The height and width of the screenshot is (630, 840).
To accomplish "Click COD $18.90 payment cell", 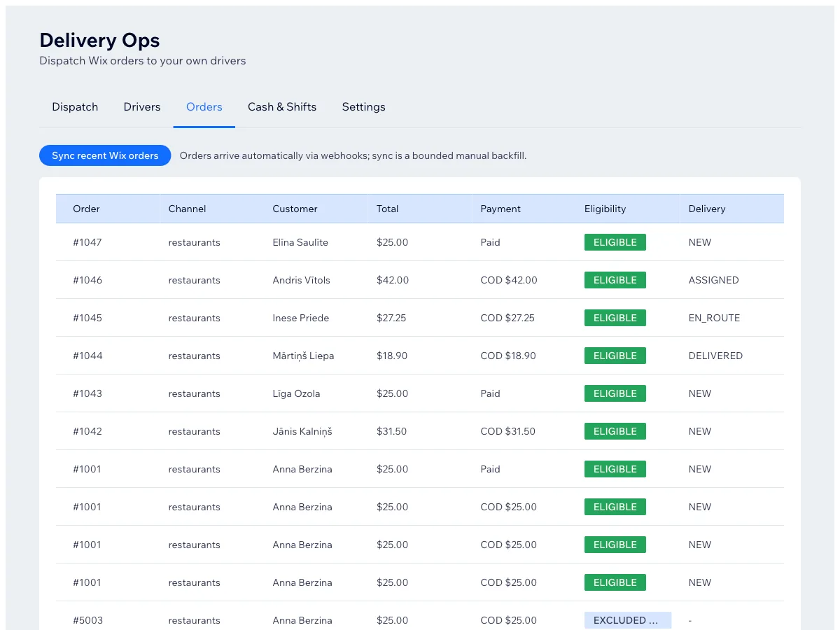I will (x=508, y=356).
